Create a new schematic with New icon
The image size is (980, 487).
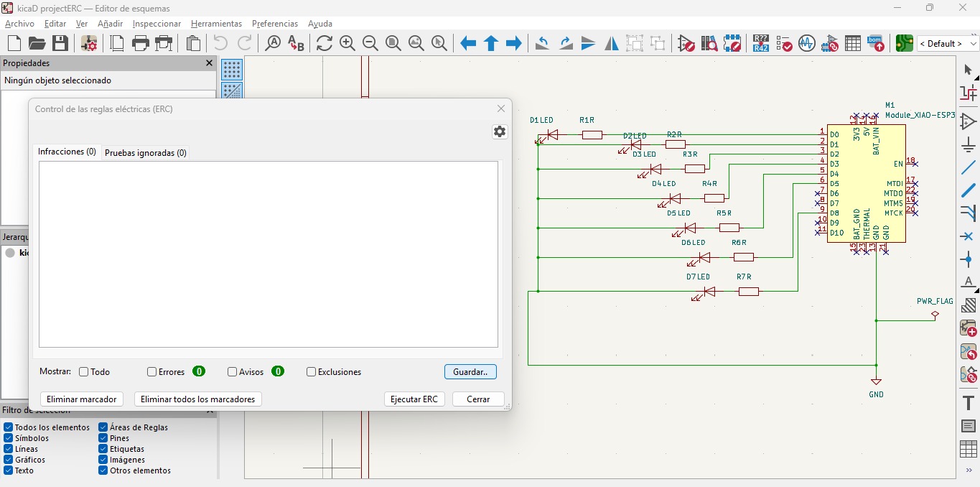coord(14,43)
